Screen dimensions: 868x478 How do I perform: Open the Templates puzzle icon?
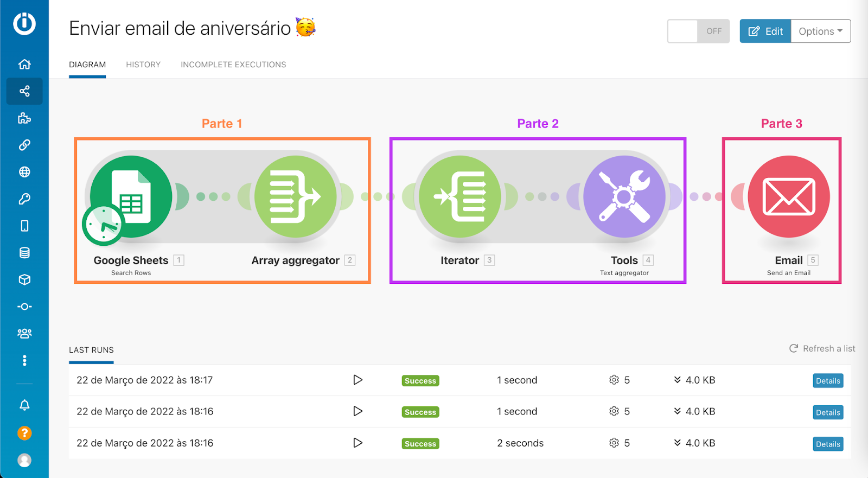click(24, 118)
